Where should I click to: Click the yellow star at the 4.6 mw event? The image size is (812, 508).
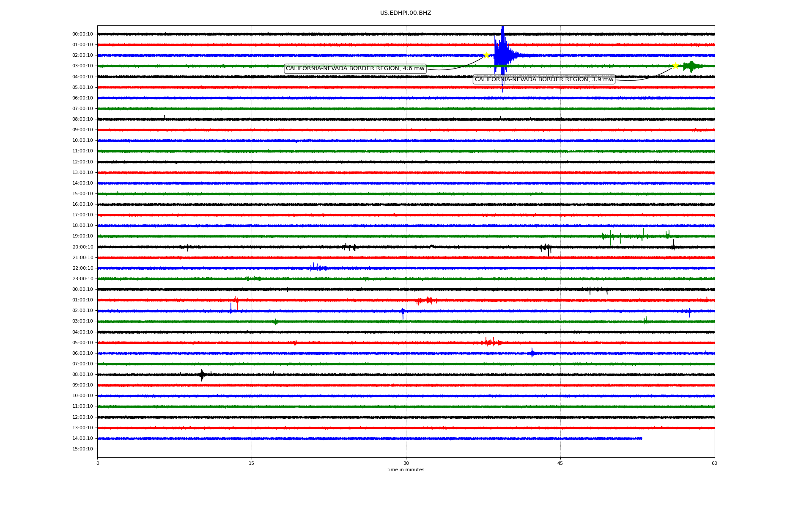[x=486, y=55]
